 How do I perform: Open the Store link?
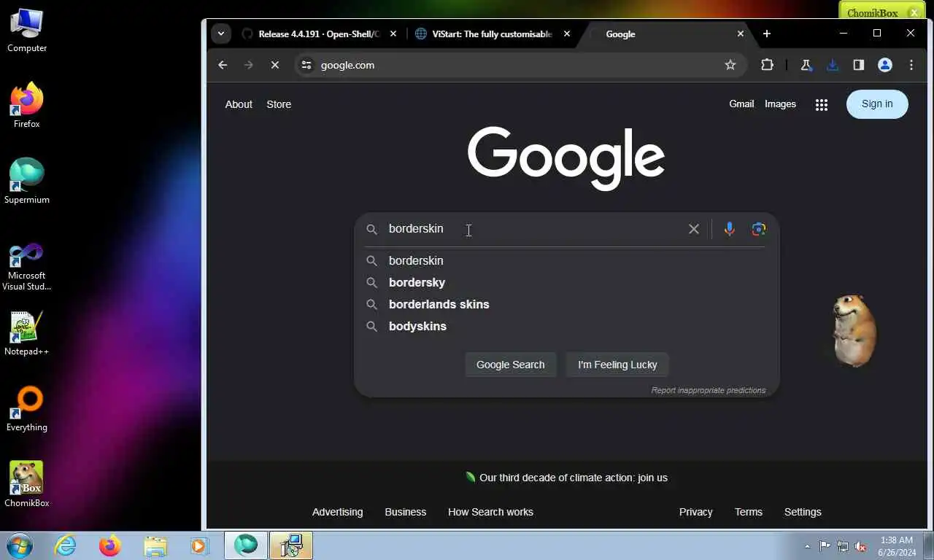pos(279,104)
